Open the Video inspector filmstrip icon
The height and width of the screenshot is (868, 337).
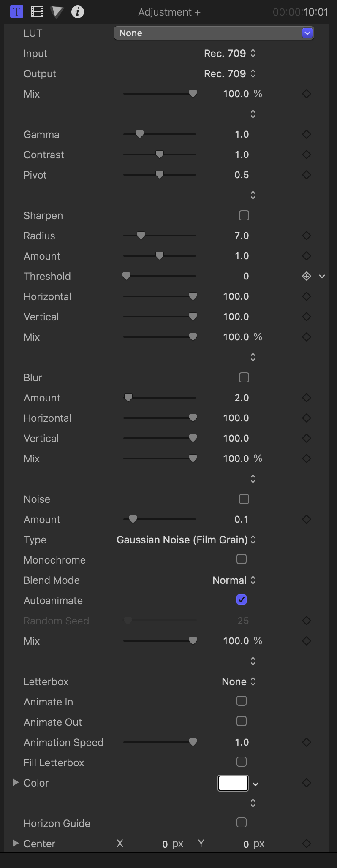(x=37, y=12)
